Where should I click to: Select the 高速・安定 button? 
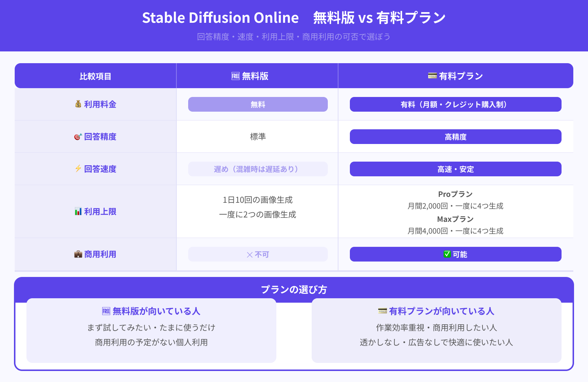[456, 169]
